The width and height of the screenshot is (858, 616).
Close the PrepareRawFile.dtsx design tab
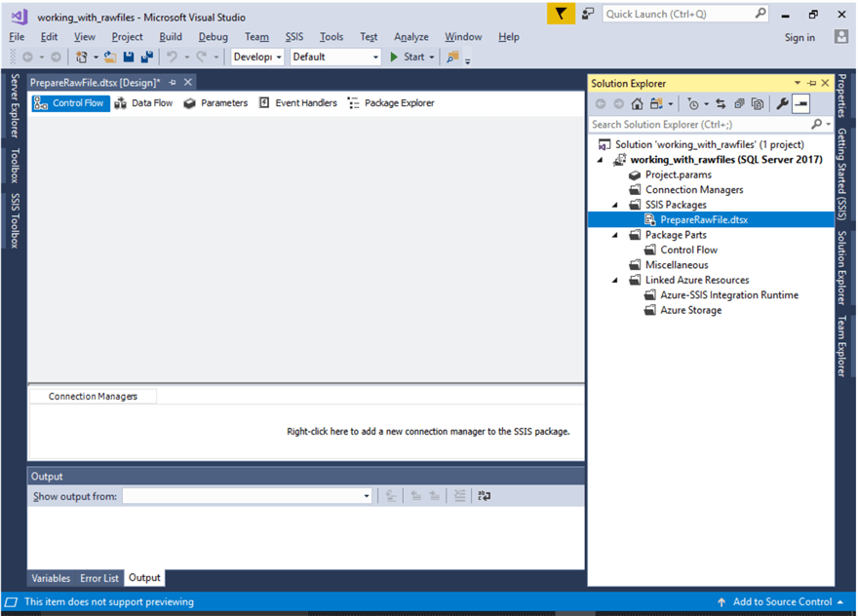tap(187, 83)
